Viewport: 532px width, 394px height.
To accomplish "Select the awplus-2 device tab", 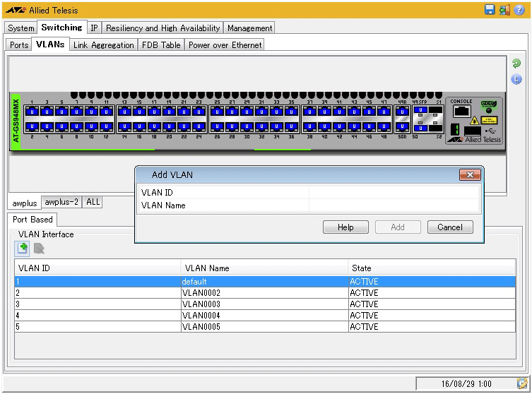I will pyautogui.click(x=61, y=202).
